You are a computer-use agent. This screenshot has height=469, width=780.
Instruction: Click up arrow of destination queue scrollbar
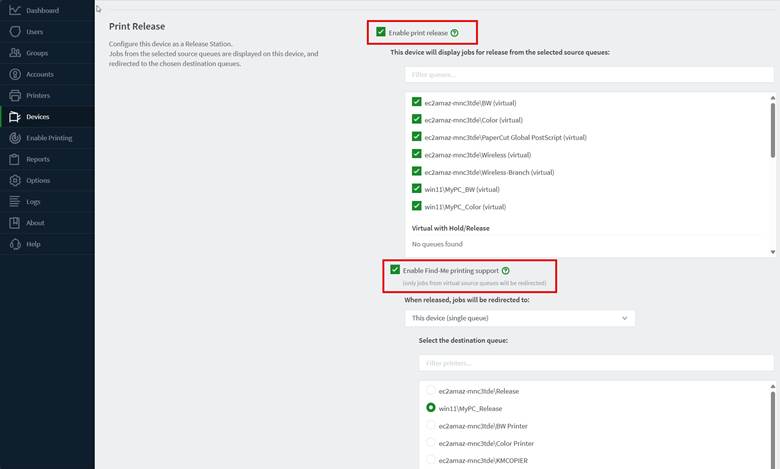(773, 386)
